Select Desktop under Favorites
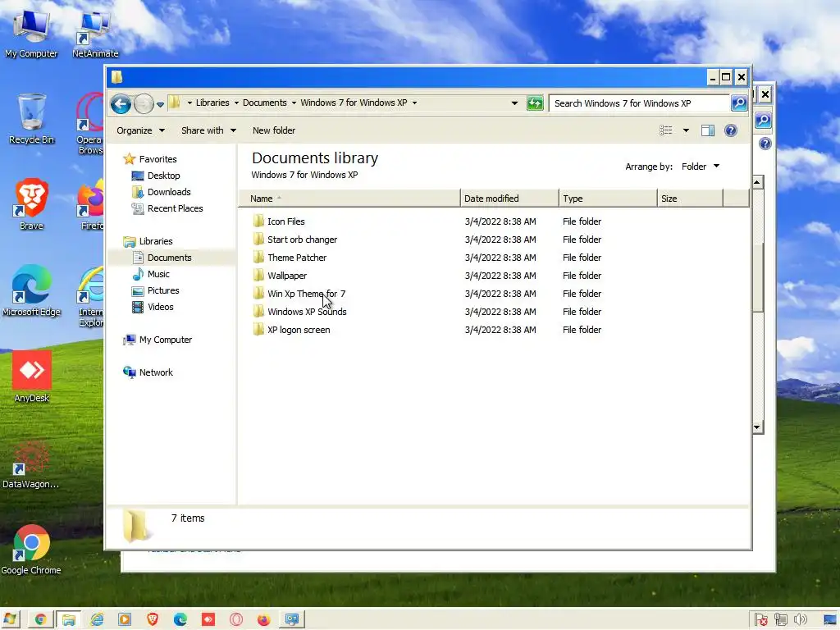Screen dimensions: 840x630 click(x=163, y=176)
